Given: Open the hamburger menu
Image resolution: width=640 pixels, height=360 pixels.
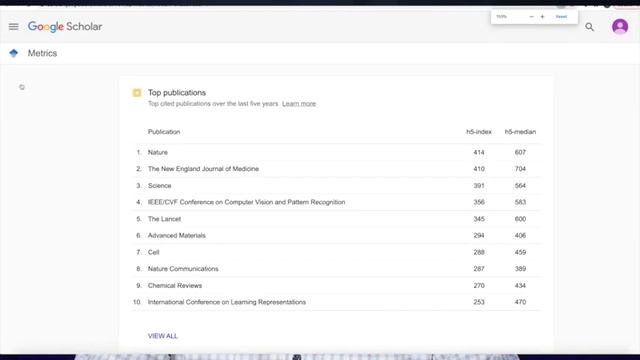Looking at the screenshot, I should click(x=13, y=27).
